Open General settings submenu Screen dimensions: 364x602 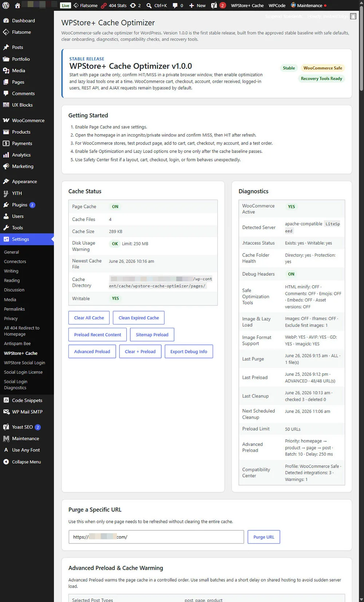[x=12, y=252]
